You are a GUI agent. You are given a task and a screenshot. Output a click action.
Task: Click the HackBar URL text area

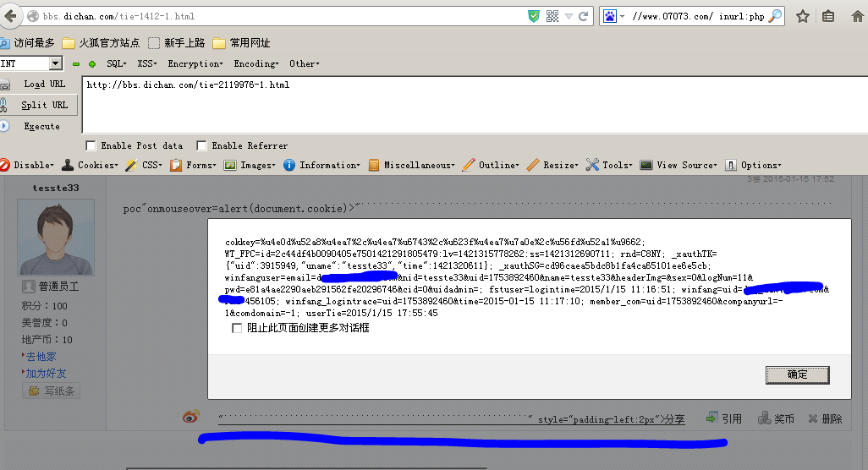[x=475, y=105]
